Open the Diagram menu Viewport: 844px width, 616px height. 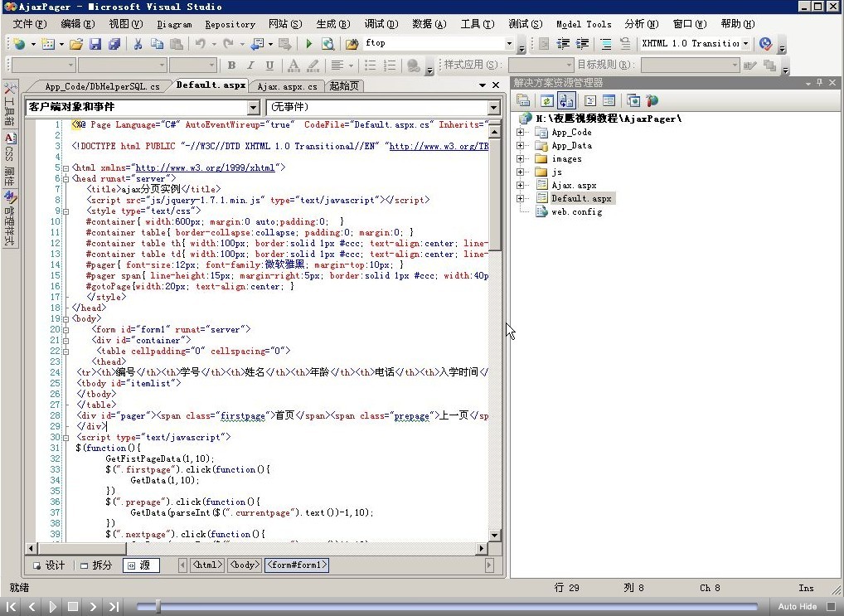pos(174,24)
